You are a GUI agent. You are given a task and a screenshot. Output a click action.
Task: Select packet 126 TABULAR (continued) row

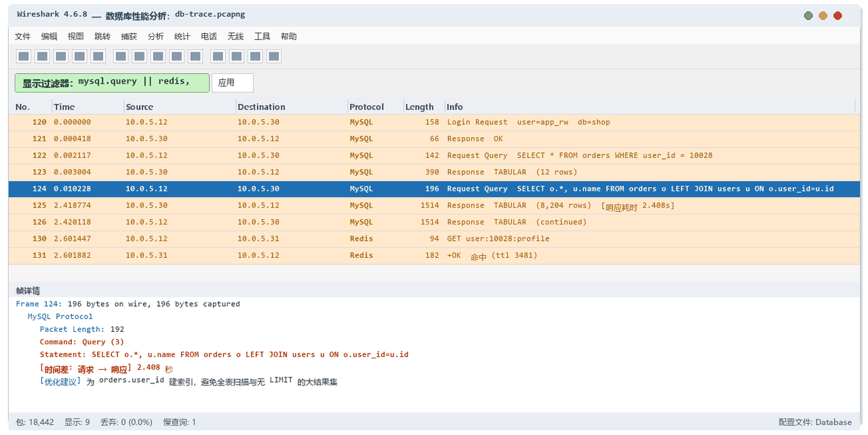pos(434,222)
